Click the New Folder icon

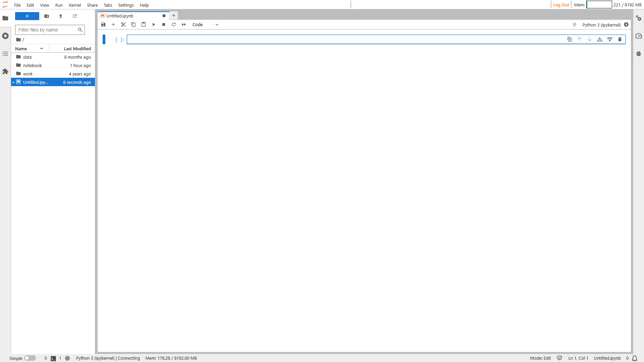47,16
